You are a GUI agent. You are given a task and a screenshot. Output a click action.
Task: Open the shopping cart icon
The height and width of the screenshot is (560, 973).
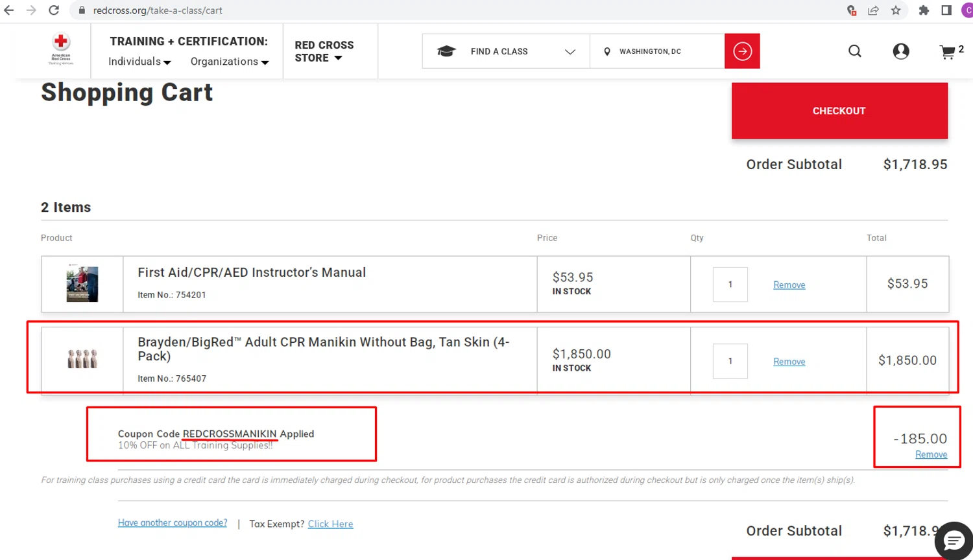point(948,52)
